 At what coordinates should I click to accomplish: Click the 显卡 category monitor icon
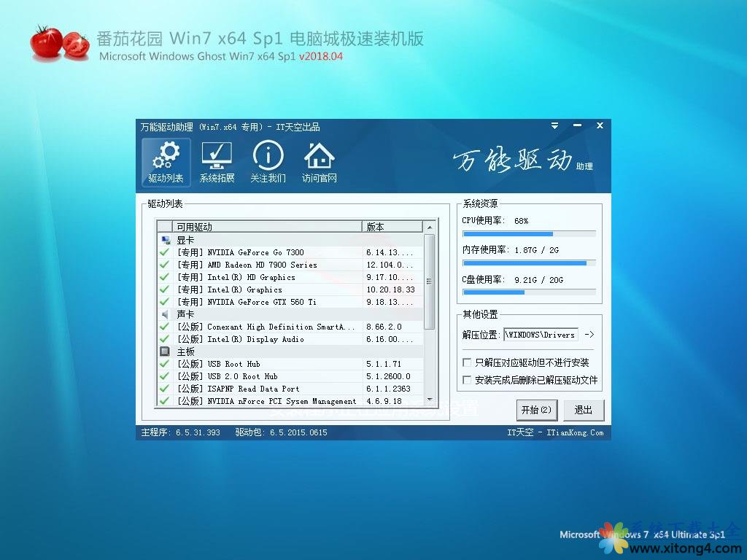pyautogui.click(x=166, y=240)
